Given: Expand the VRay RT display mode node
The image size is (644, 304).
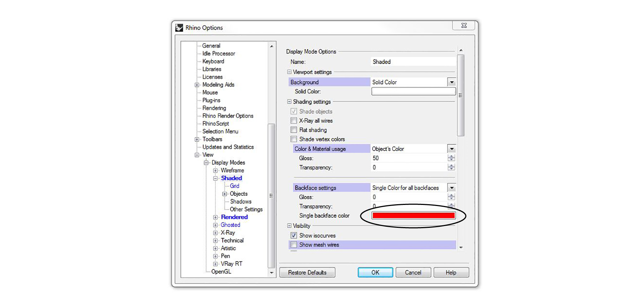Looking at the screenshot, I should tap(215, 264).
